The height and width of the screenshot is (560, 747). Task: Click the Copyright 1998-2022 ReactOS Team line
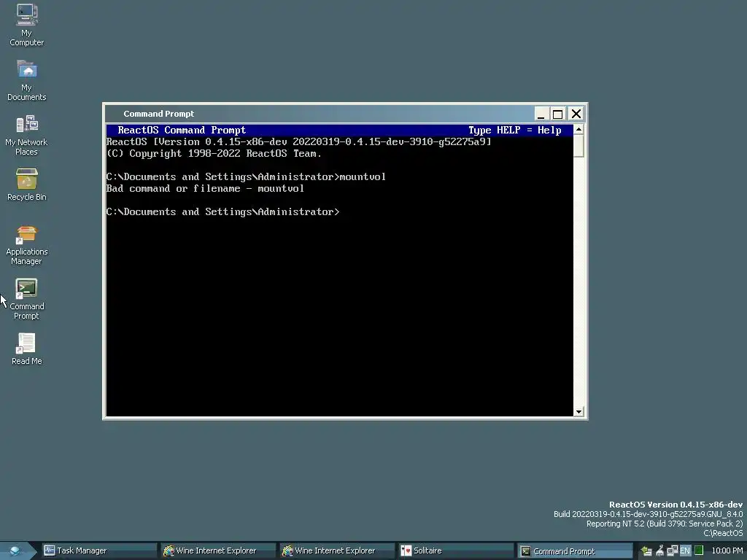pos(214,154)
